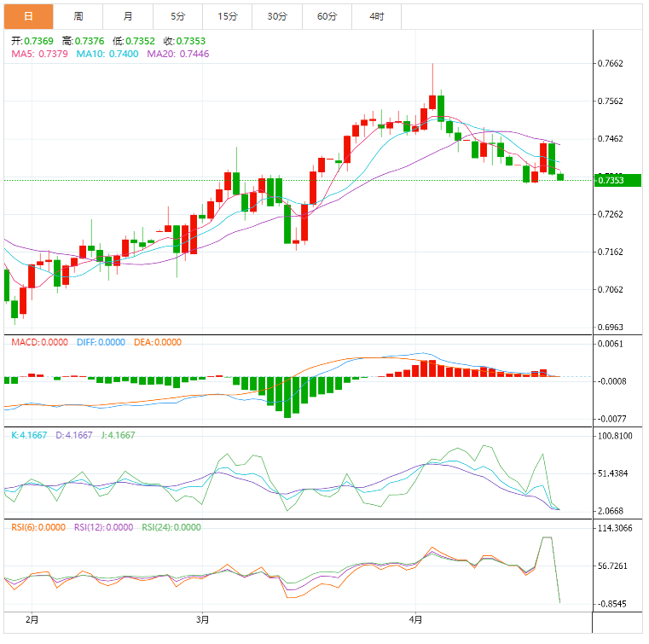The width and height of the screenshot is (649, 644).
Task: Click the 3月 date marker on the time axis
Action: [203, 618]
